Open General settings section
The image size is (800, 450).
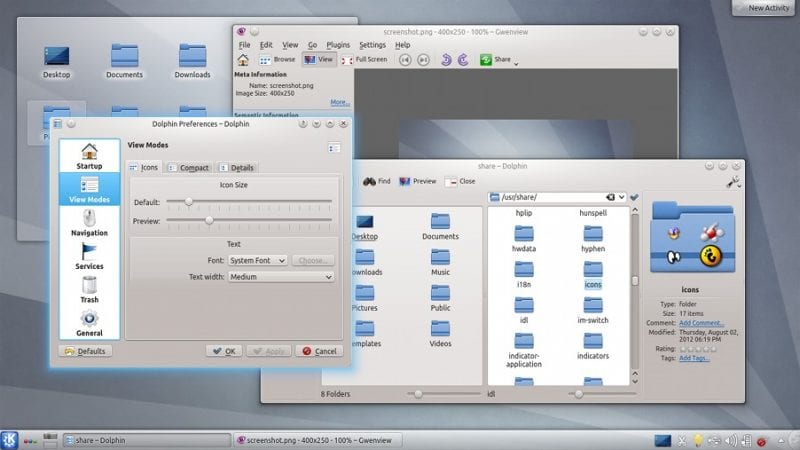[89, 323]
